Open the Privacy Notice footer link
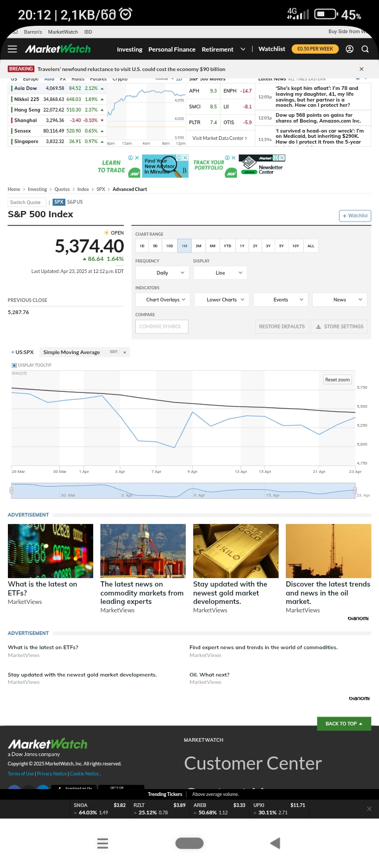The height and width of the screenshot is (868, 379). 52,774
